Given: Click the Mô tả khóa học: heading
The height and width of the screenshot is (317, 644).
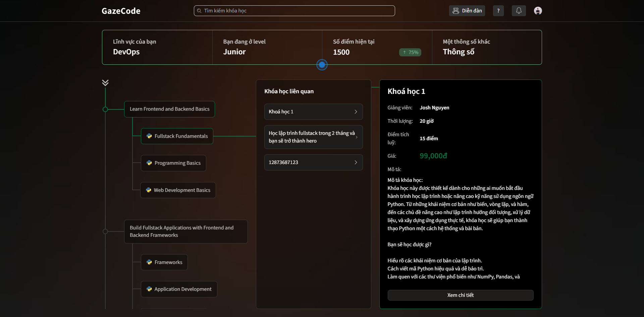Looking at the screenshot, I should [x=405, y=180].
